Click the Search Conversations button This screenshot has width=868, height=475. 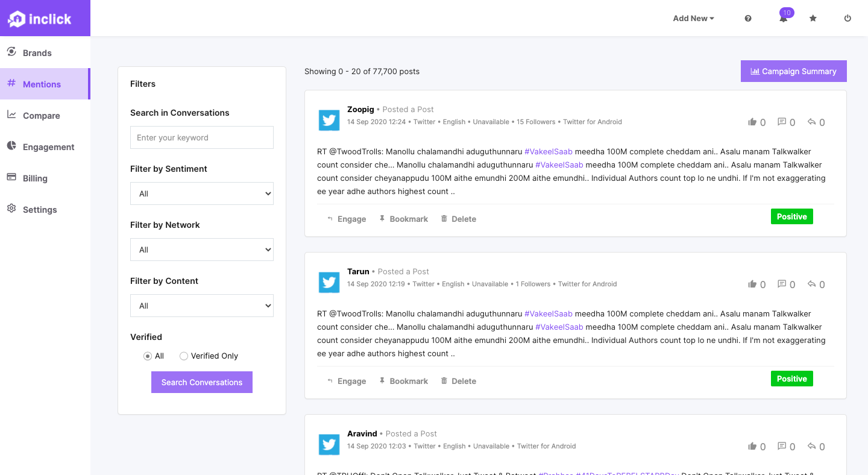(x=202, y=382)
